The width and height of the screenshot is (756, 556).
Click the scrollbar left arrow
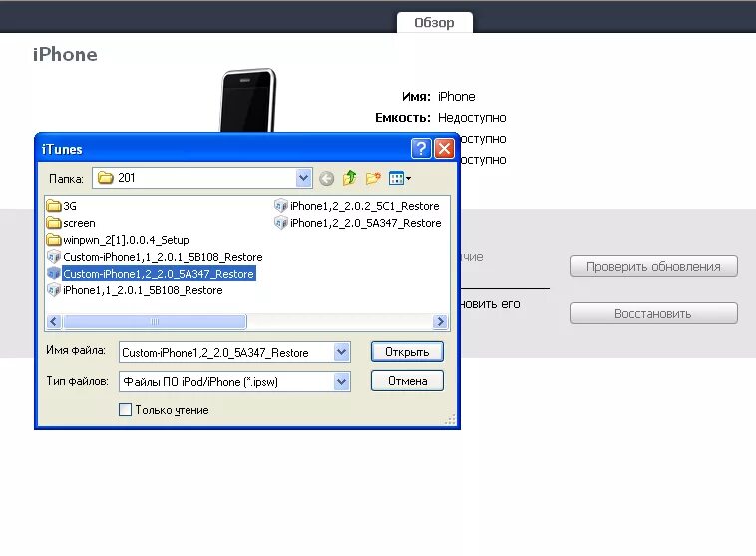(x=54, y=321)
